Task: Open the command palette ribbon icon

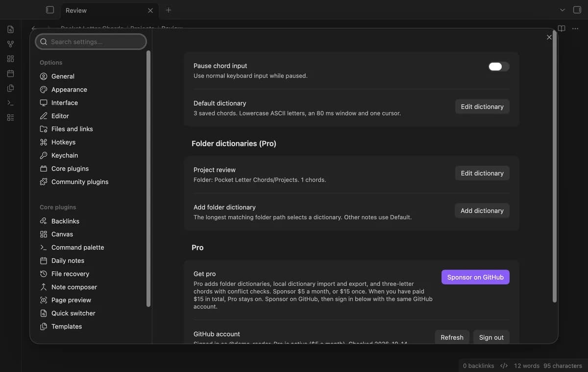Action: (x=10, y=103)
